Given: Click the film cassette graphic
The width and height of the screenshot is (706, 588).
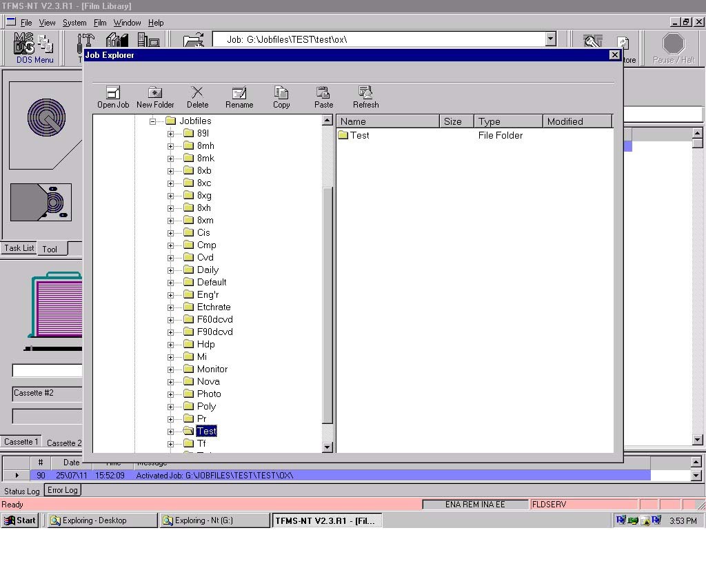Looking at the screenshot, I should (x=41, y=202).
